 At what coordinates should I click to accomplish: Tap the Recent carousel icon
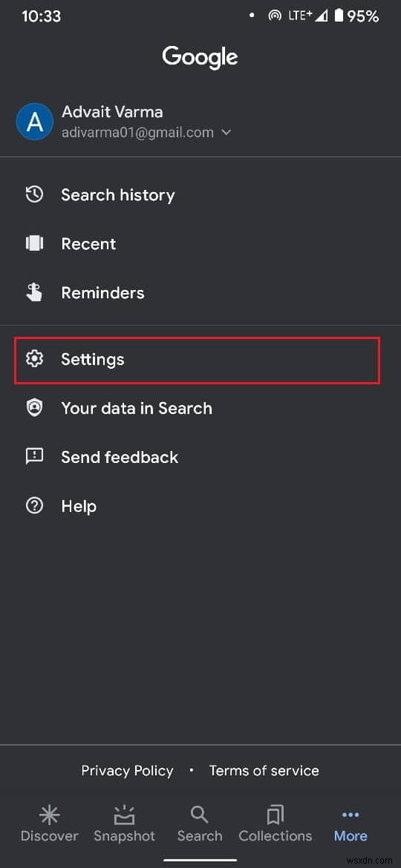click(34, 243)
